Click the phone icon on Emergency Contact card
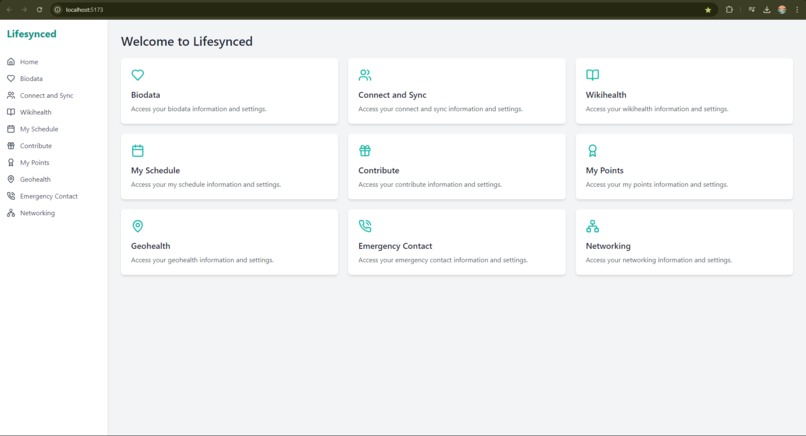 pos(365,226)
